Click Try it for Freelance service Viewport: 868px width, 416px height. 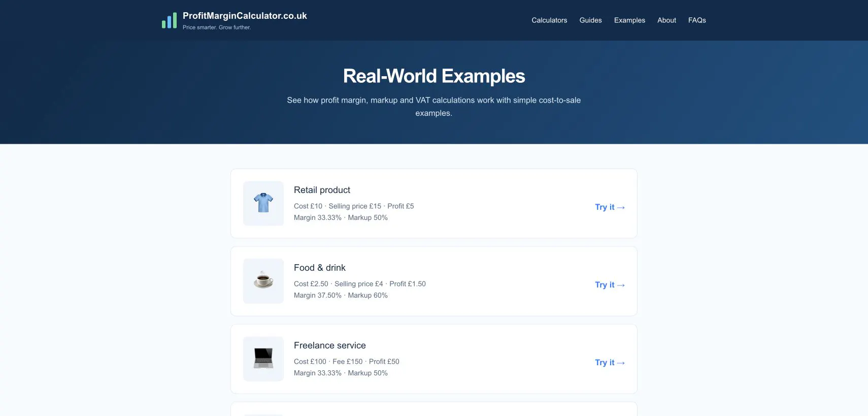coord(610,362)
